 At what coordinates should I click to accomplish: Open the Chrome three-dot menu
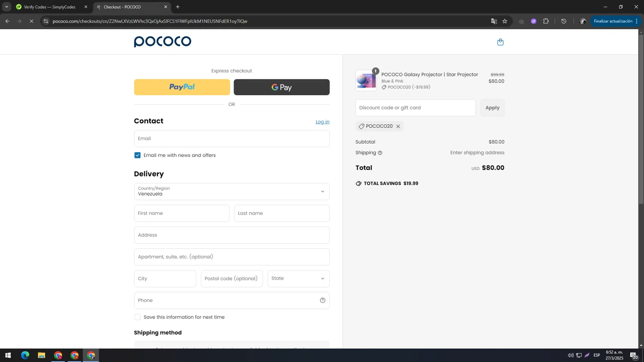tap(637, 21)
